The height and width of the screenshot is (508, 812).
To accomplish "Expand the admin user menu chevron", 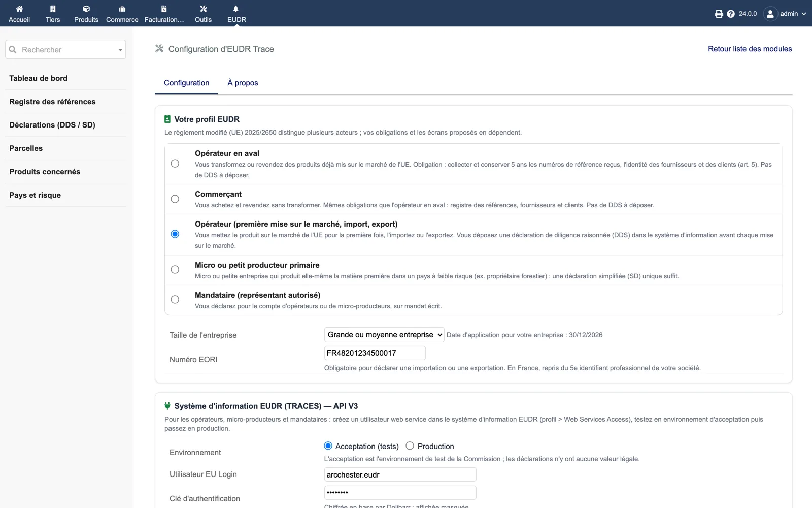I will point(804,14).
